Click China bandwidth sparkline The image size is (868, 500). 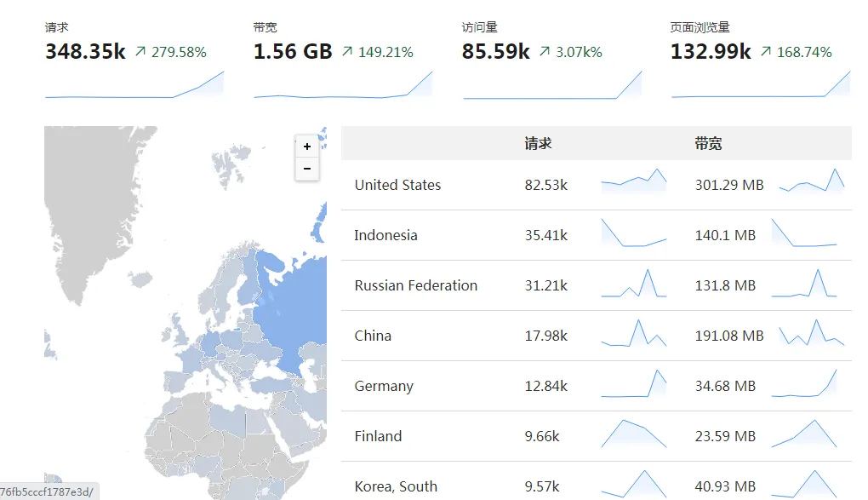pos(811,333)
